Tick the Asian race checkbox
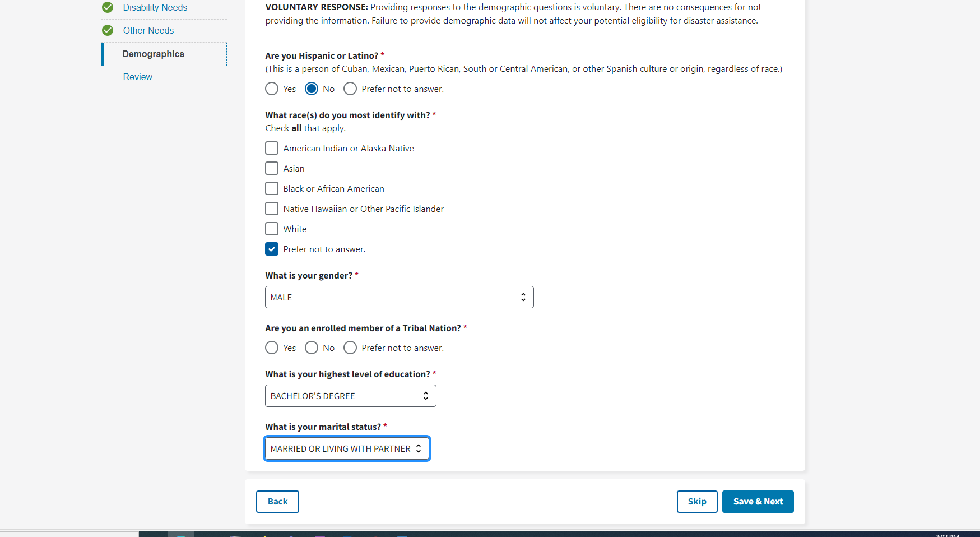980x537 pixels. click(x=272, y=168)
